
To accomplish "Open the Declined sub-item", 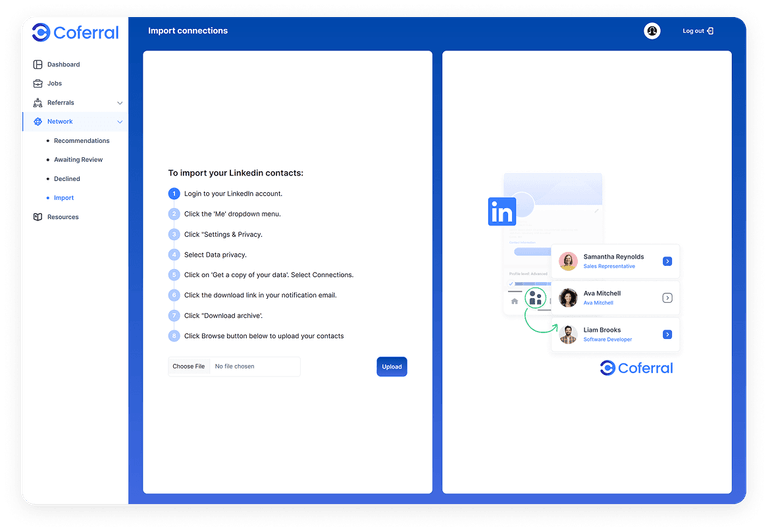I will [67, 179].
